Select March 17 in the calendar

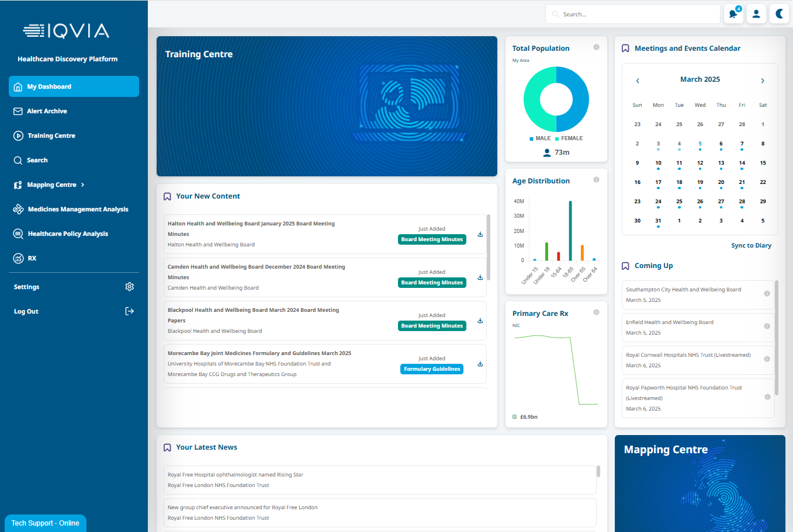click(x=658, y=183)
